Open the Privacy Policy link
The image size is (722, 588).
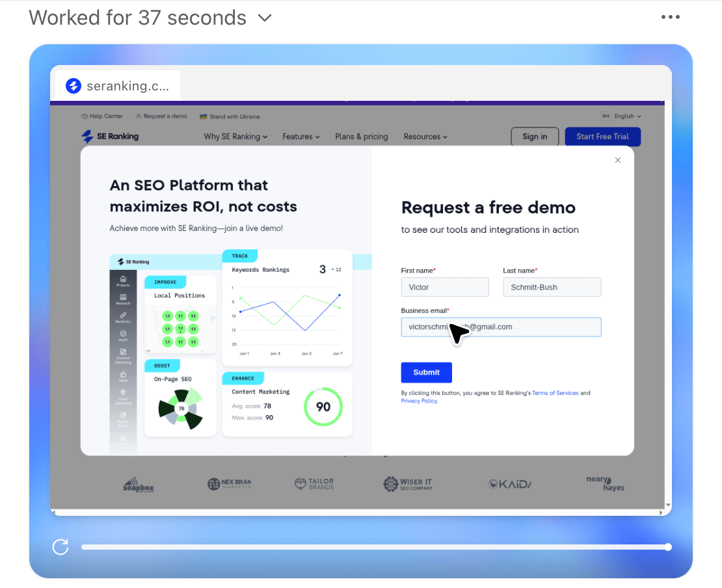point(419,401)
